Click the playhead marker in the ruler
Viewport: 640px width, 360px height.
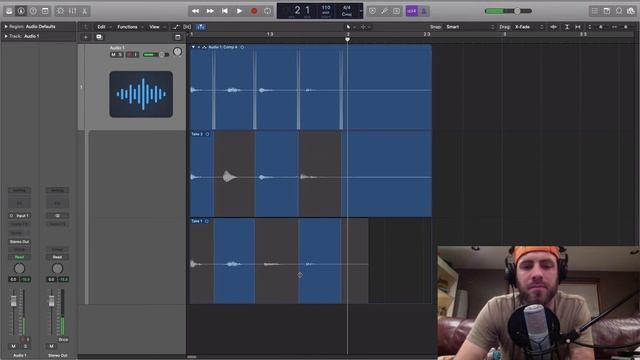coord(347,39)
